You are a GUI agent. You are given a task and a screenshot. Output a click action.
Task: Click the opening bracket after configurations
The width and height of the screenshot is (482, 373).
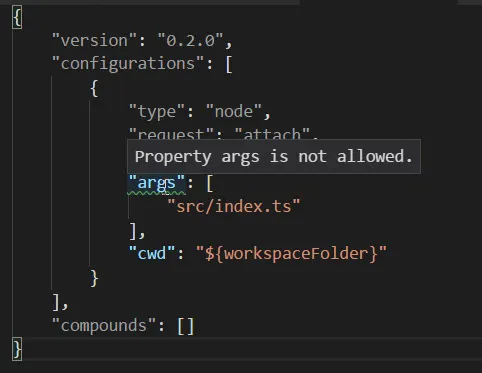[229, 64]
